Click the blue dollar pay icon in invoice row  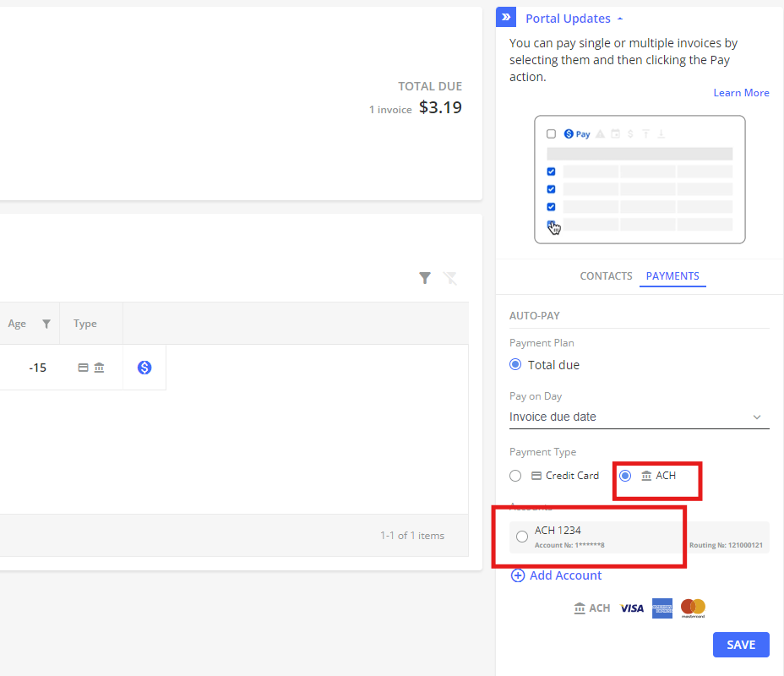pos(144,368)
